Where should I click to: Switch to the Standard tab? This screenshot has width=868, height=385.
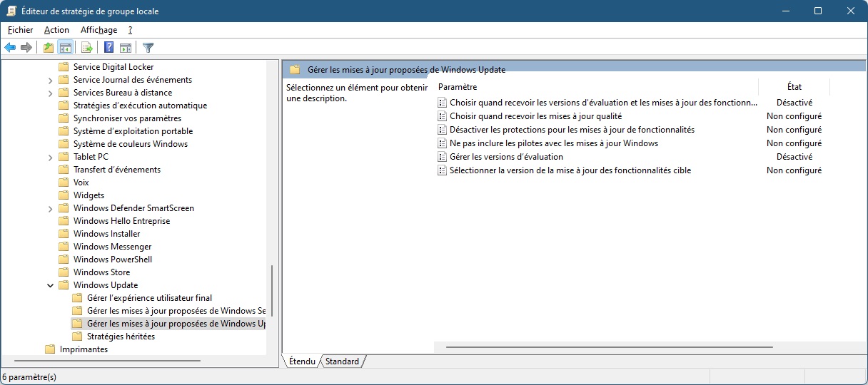pyautogui.click(x=342, y=361)
